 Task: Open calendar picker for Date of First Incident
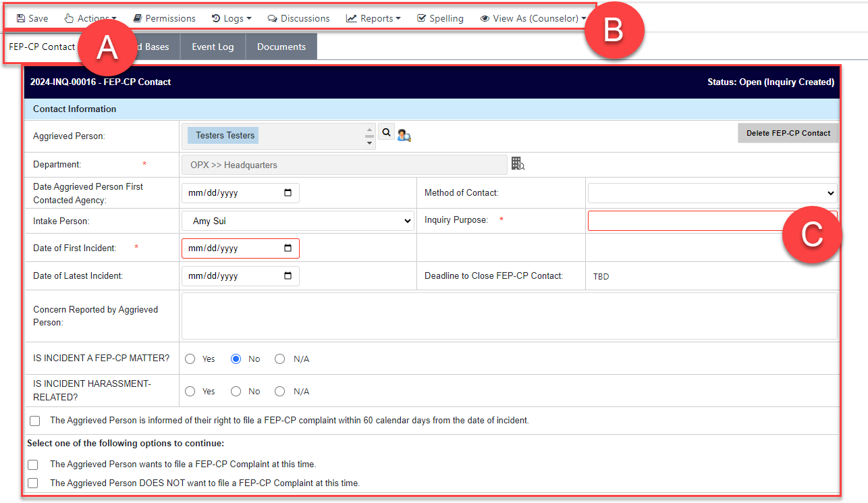click(288, 248)
